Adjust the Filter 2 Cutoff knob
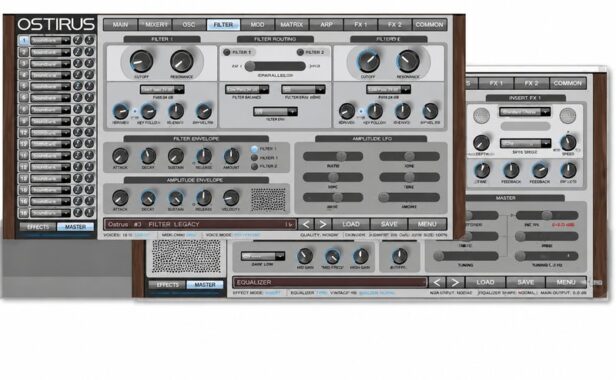Viewport: 616px width, 380px height. [x=368, y=61]
